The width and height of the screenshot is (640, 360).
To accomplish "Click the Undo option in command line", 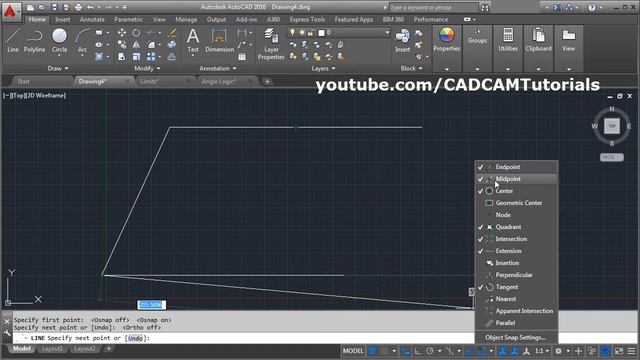I will 136,338.
